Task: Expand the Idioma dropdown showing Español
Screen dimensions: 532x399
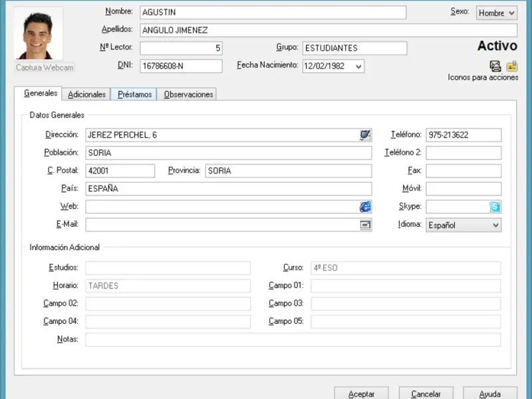Action: click(464, 225)
